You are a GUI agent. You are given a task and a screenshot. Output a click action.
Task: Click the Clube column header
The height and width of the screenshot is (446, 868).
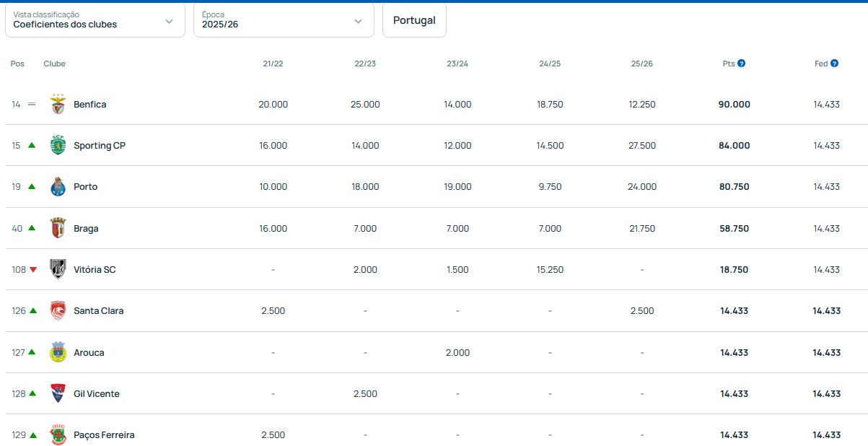(54, 64)
